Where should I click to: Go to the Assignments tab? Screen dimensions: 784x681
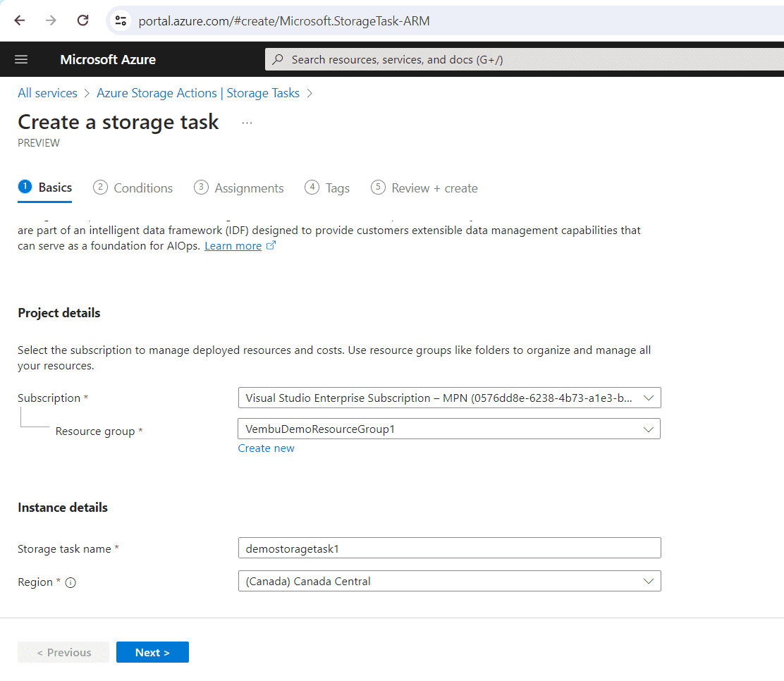[239, 188]
